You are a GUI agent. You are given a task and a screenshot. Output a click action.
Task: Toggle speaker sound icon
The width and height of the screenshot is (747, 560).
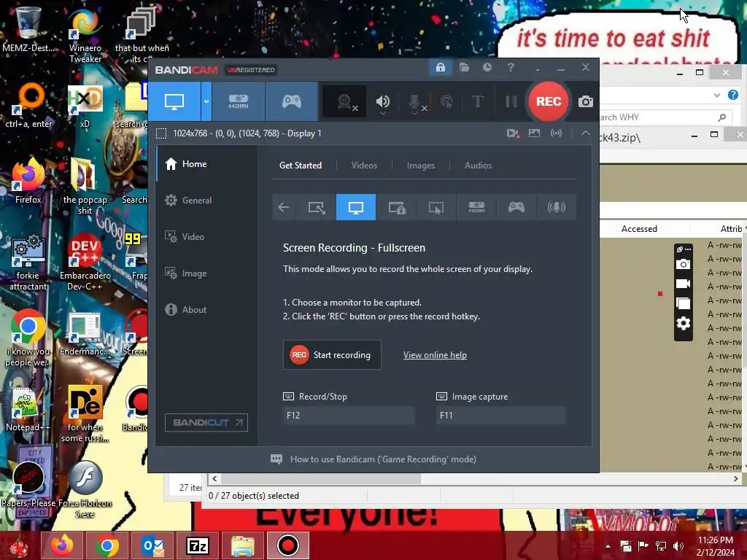coord(382,101)
